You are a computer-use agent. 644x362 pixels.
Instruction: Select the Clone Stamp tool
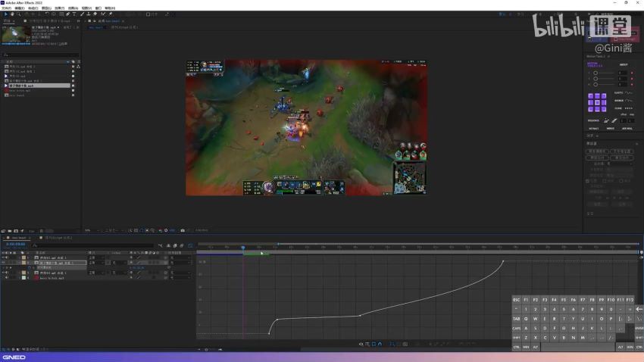click(89, 14)
